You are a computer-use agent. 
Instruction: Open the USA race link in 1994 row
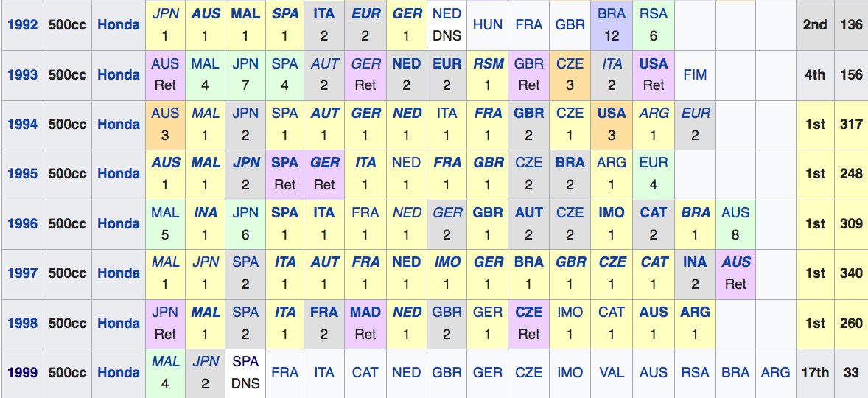[612, 113]
